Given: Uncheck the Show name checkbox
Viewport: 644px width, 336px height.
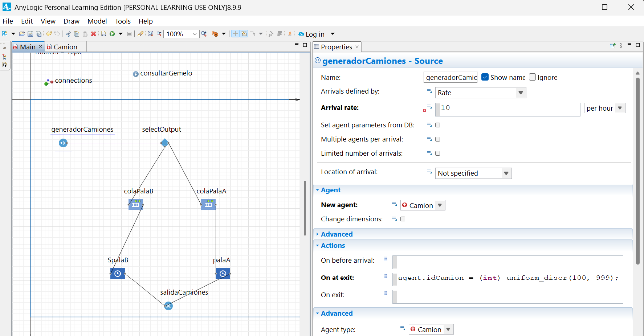Looking at the screenshot, I should (485, 77).
